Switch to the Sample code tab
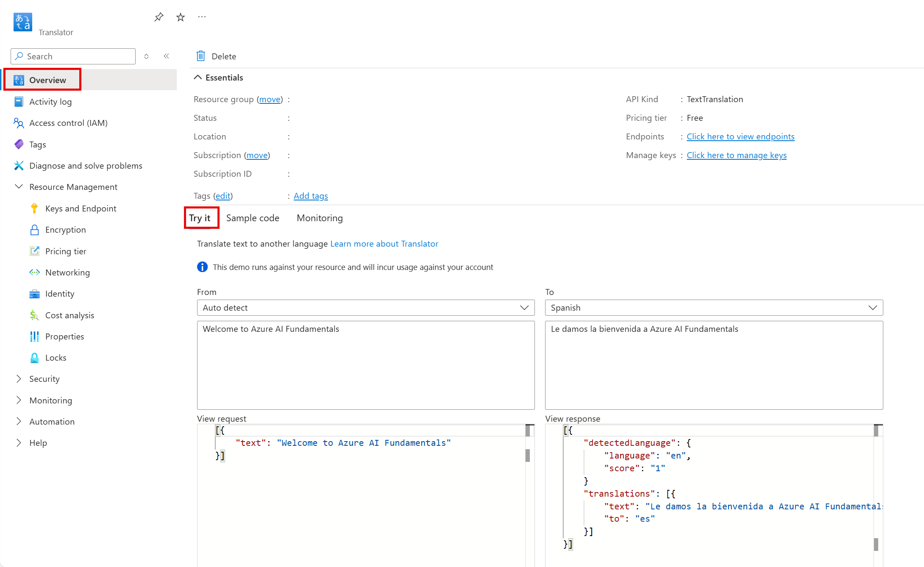The image size is (924, 567). pos(253,218)
